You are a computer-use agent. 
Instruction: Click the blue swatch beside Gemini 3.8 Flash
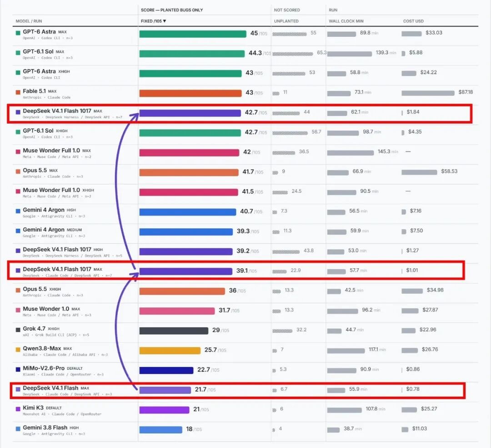click(x=18, y=428)
